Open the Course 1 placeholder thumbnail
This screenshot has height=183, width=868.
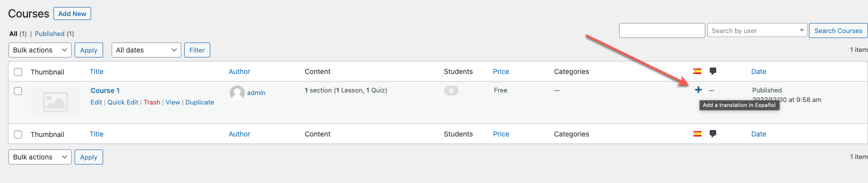click(x=56, y=102)
